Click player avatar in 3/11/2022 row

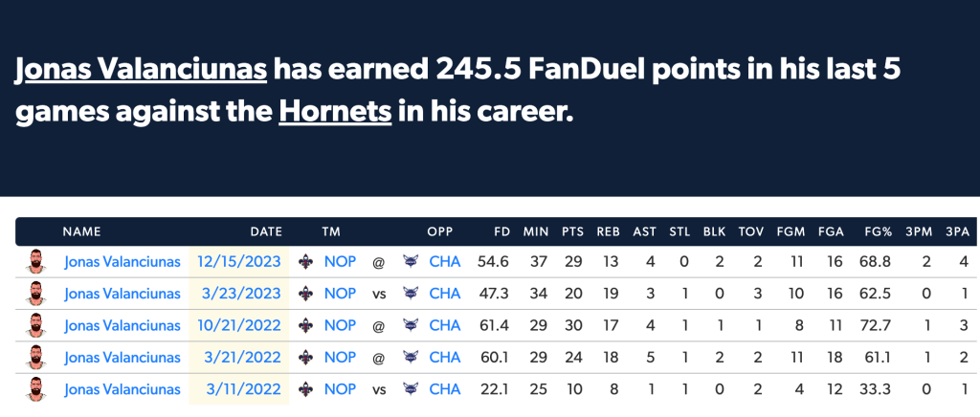[x=36, y=389]
